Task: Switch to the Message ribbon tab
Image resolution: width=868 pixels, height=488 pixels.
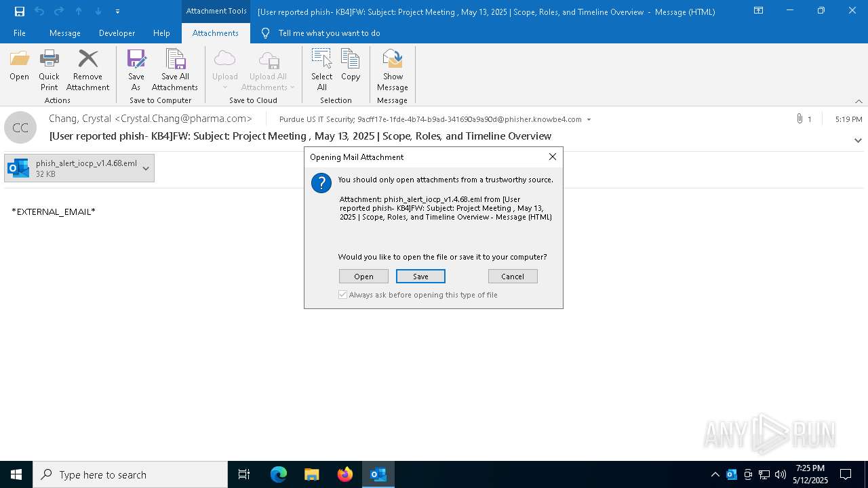Action: point(65,33)
